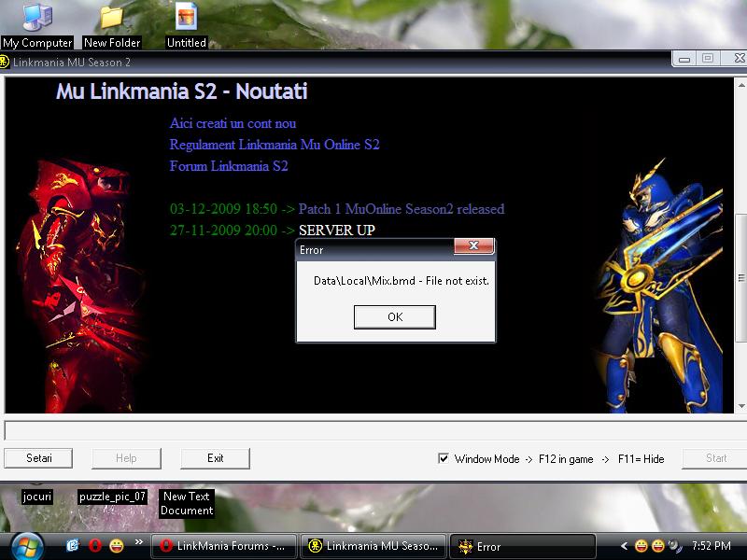Click the red warrior character image

tap(81, 286)
